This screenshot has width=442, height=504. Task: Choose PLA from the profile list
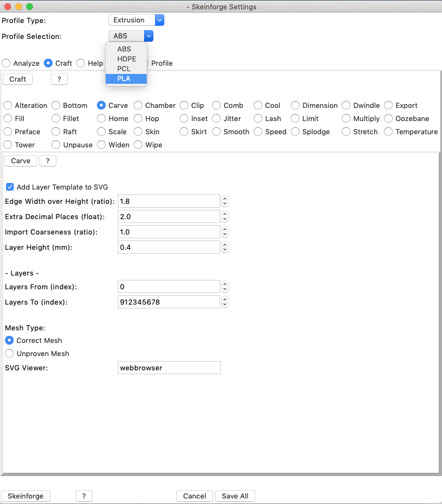pos(126,79)
